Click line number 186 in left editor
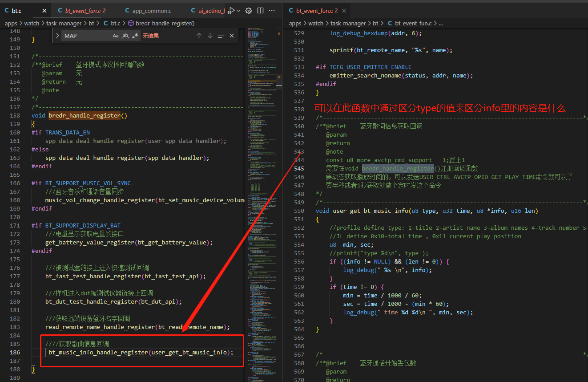This screenshot has width=588, height=382. 15,352
